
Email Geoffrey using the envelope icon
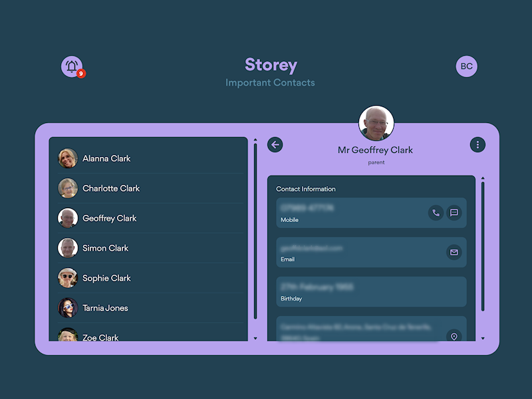tap(454, 253)
